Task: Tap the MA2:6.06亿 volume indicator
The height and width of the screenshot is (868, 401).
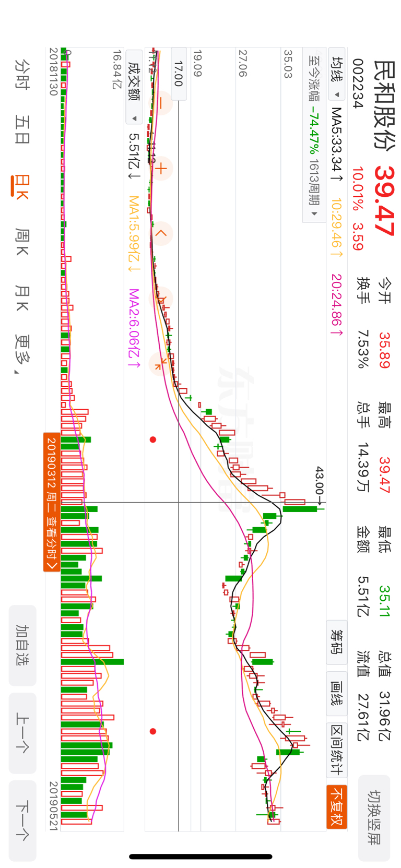Action: tap(134, 328)
